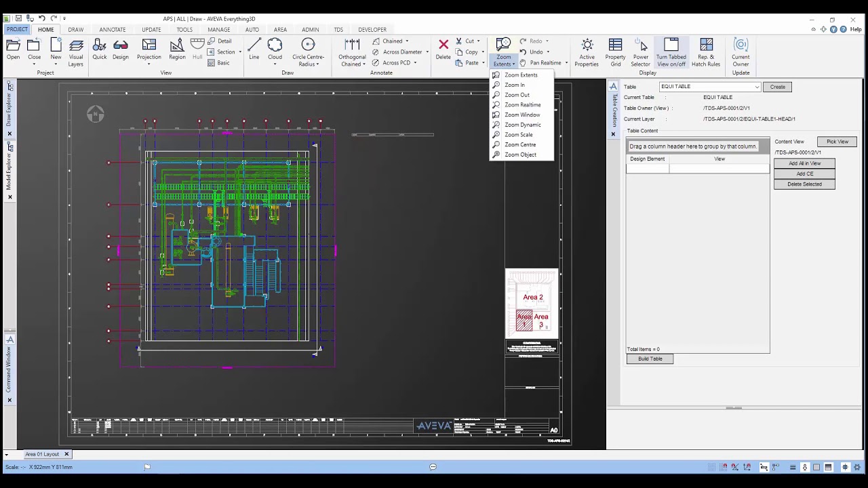
Task: Click the Delete Selected button
Action: [x=805, y=184]
